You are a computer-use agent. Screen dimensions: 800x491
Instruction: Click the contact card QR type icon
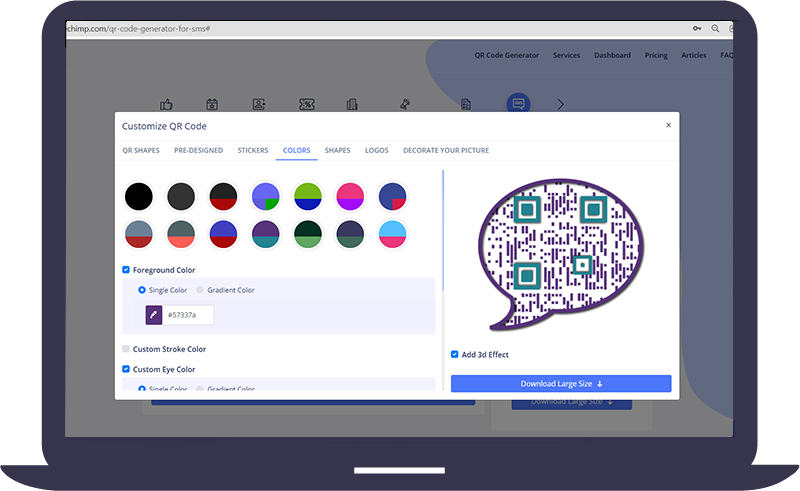pos(259,105)
